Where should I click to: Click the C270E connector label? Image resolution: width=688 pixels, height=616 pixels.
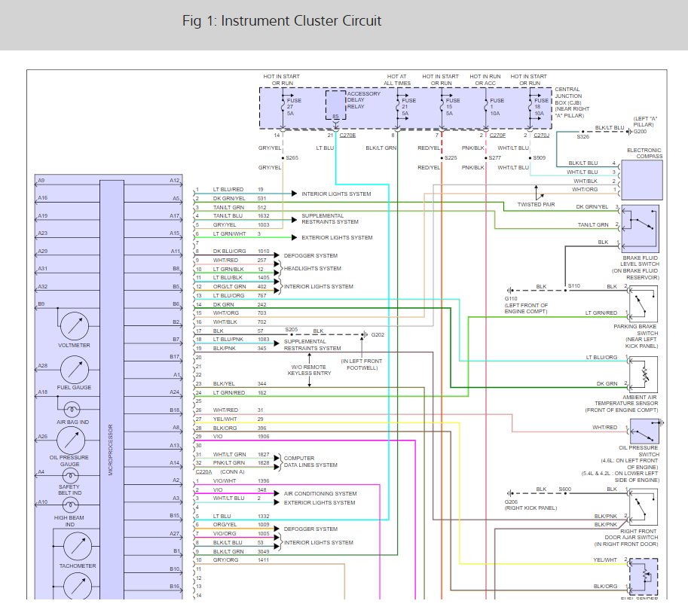pyautogui.click(x=347, y=135)
